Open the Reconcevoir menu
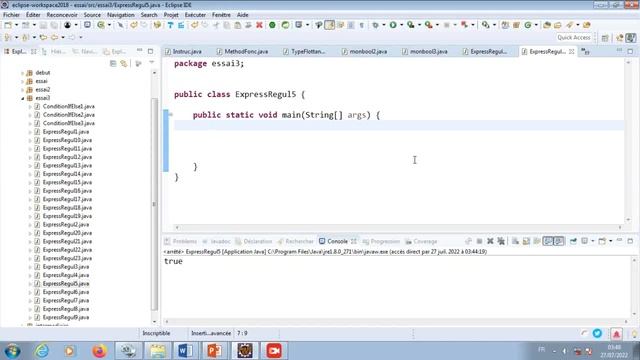Viewport: 640px width, 360px height. pyautogui.click(x=62, y=15)
